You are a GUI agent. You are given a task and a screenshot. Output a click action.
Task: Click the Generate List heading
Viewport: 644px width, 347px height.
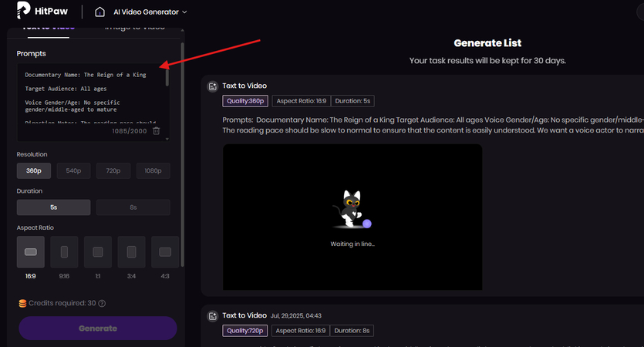(x=487, y=43)
